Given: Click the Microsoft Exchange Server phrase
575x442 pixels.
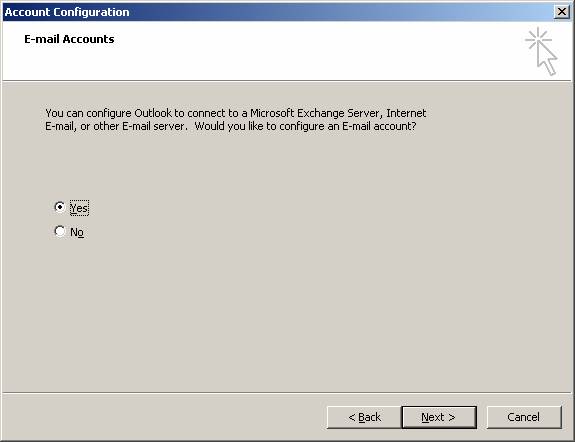Looking at the screenshot, I should coord(316,113).
